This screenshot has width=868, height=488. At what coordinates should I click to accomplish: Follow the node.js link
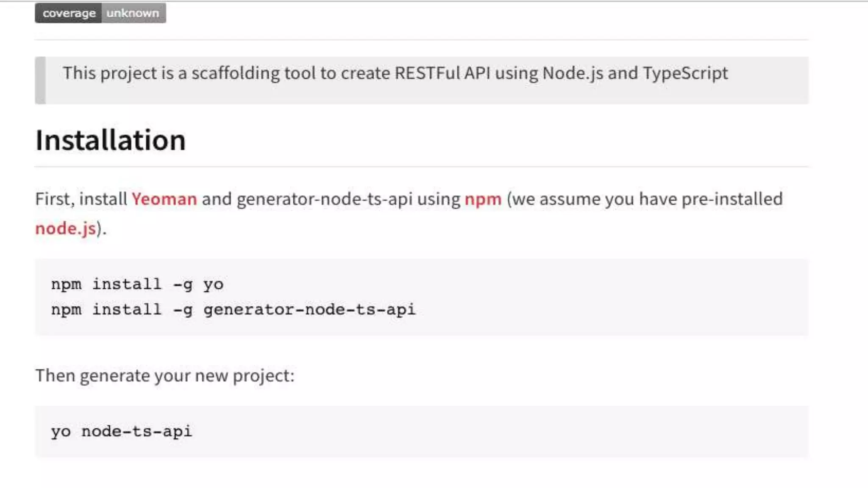click(x=66, y=229)
